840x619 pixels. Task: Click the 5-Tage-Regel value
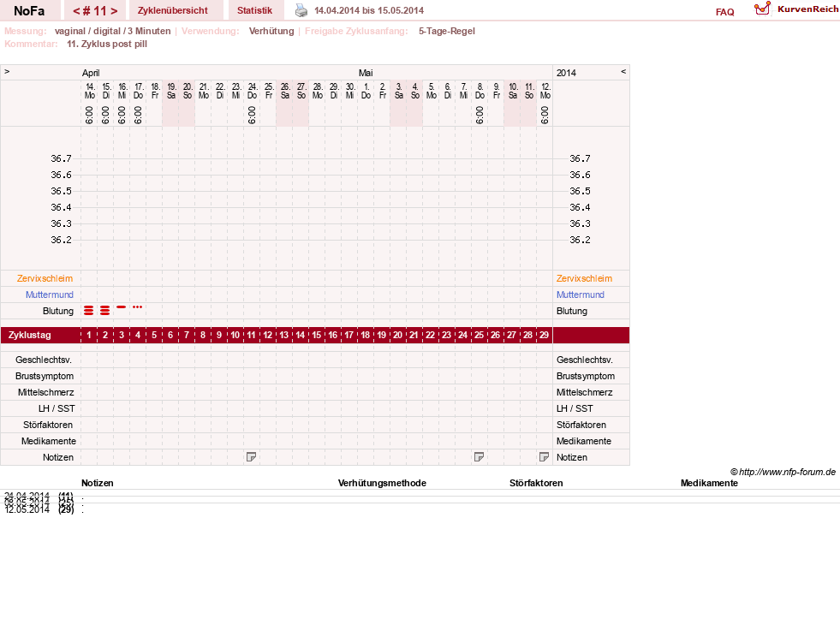pos(447,31)
